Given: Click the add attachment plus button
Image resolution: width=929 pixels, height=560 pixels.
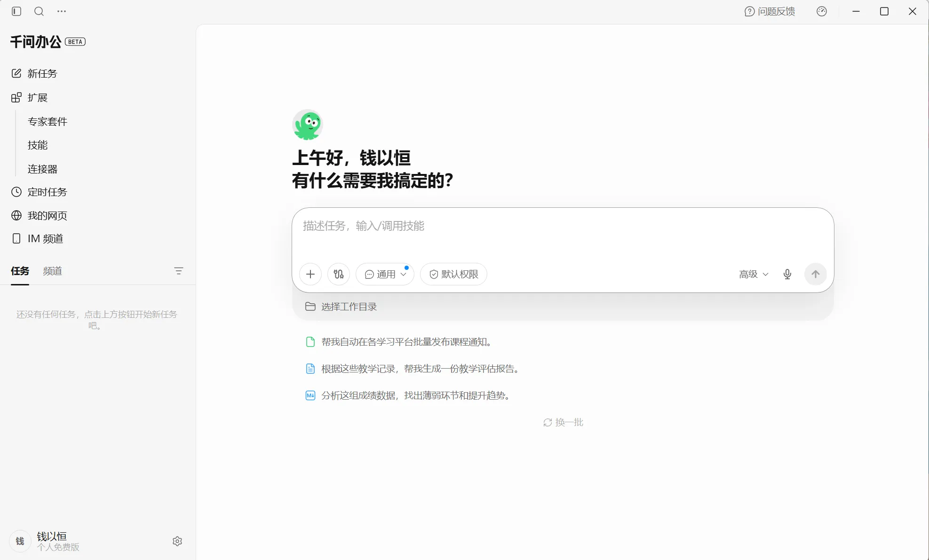Looking at the screenshot, I should 310,274.
